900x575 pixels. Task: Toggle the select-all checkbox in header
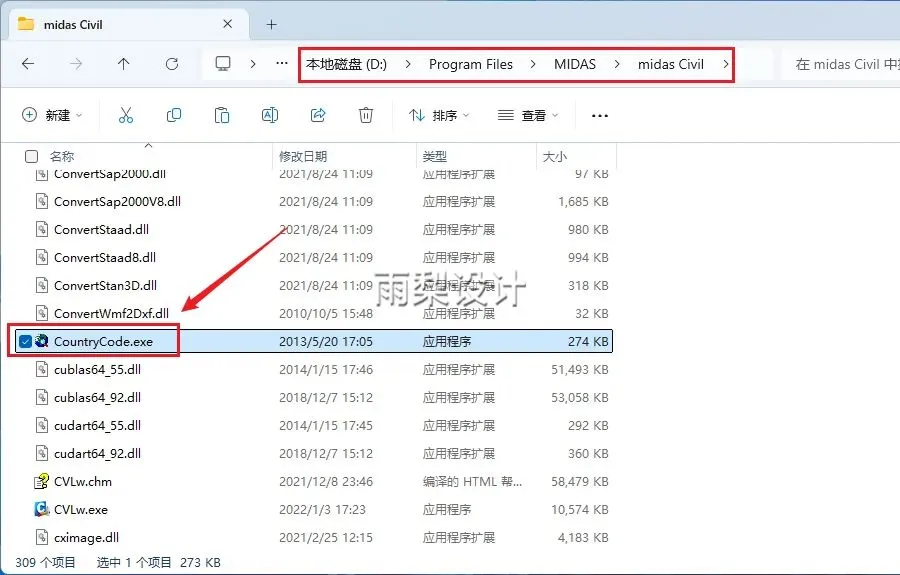32,156
